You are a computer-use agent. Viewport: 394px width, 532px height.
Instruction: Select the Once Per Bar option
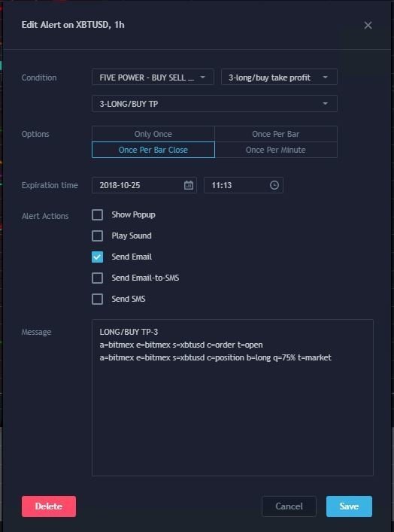276,134
